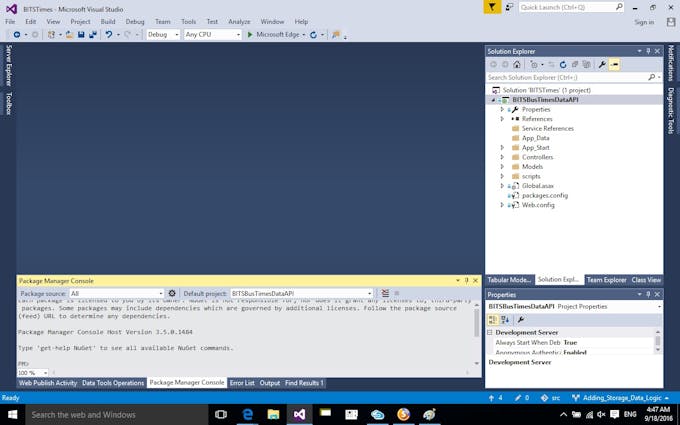This screenshot has width=680, height=425.
Task: Expand the Controllers folder node
Action: click(x=502, y=157)
